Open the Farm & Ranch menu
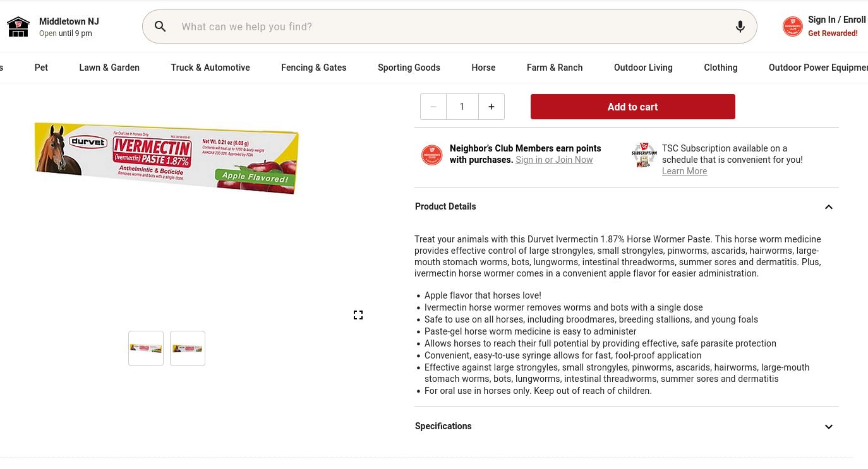The width and height of the screenshot is (868, 469). click(555, 68)
